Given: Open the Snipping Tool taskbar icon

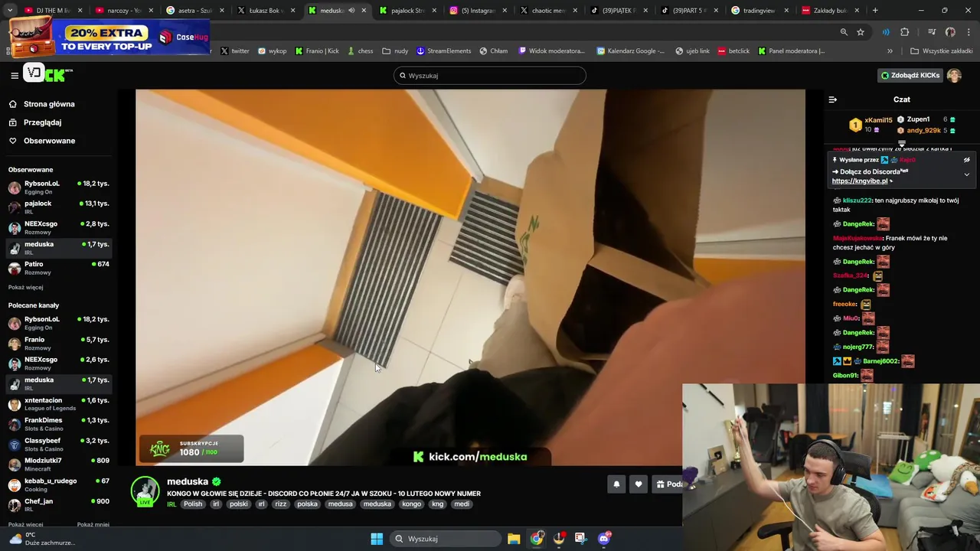Looking at the screenshot, I should point(580,539).
